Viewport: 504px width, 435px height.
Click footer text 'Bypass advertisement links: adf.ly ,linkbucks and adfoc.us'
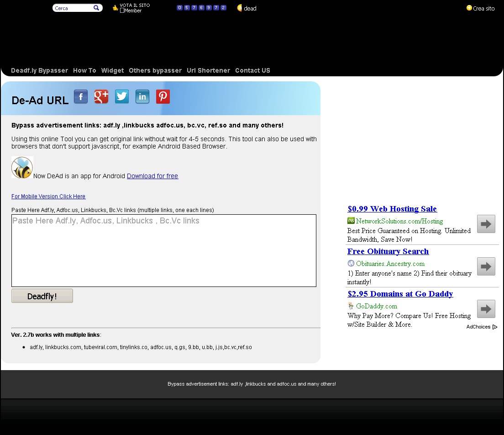(x=252, y=384)
